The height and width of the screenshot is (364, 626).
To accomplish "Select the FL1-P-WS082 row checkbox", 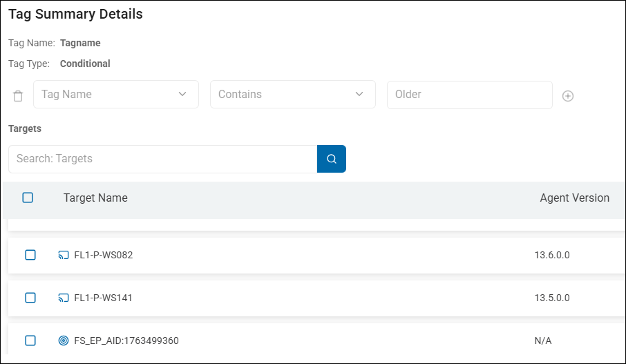I will (x=30, y=255).
